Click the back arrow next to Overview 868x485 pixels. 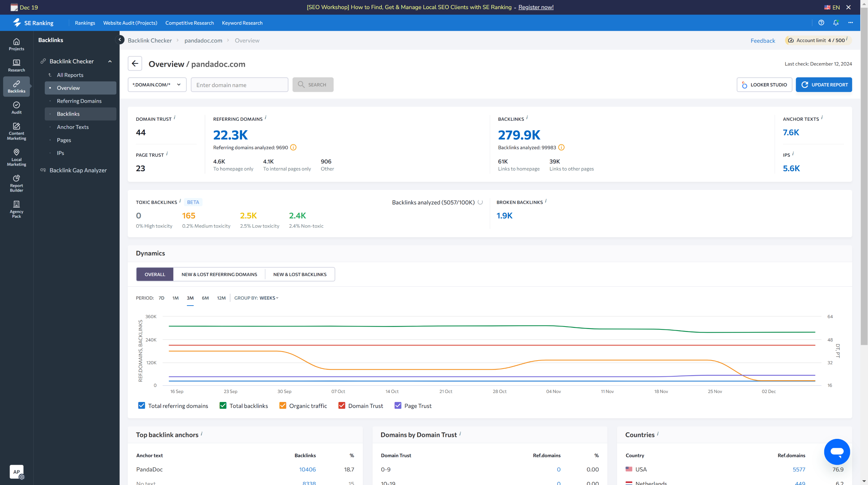135,64
